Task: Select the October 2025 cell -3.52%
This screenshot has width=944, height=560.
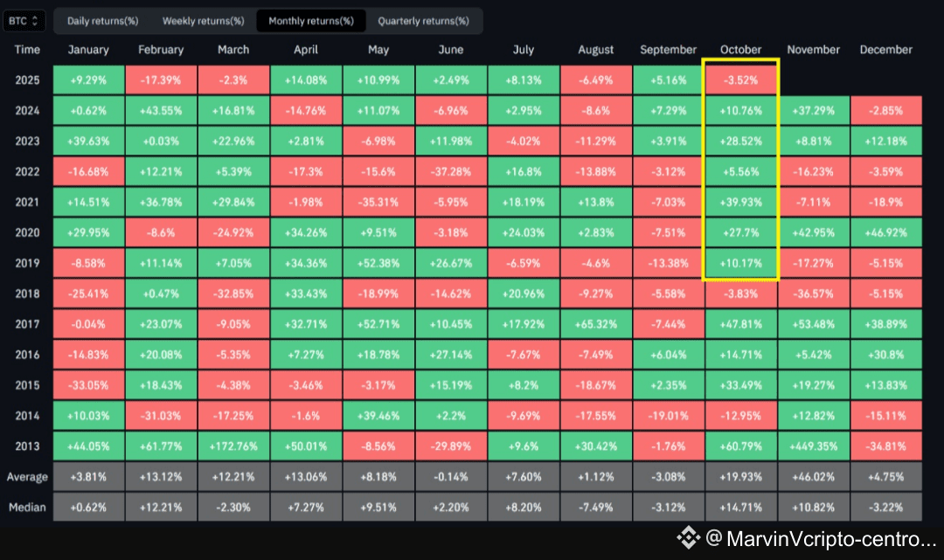Action: pyautogui.click(x=740, y=80)
